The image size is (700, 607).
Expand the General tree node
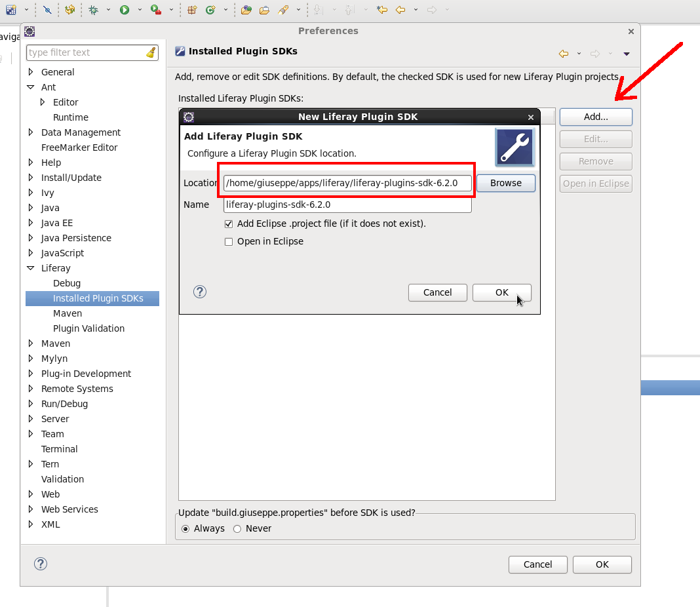pyautogui.click(x=30, y=72)
